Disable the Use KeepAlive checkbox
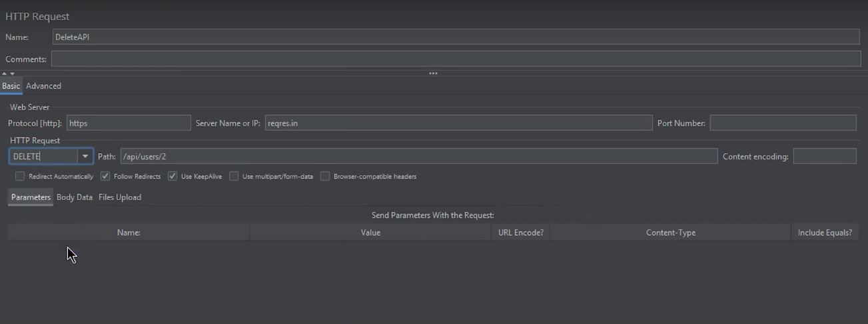 (173, 177)
